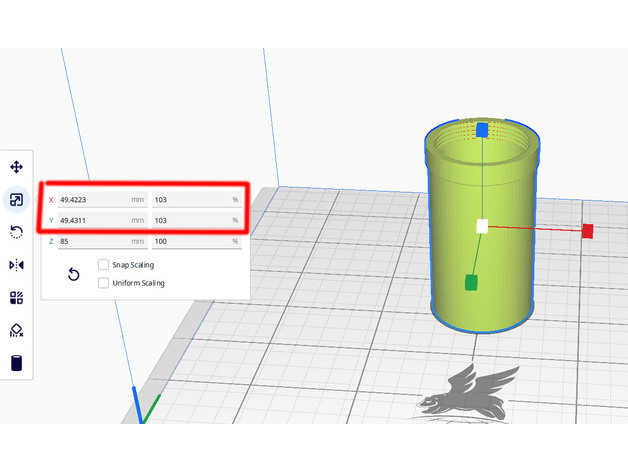The image size is (628, 472).
Task: Select the Support Blocker tool
Action: tap(16, 330)
